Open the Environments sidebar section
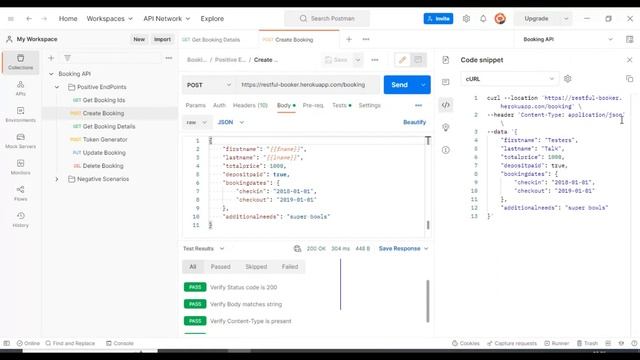Screen dimensions: 640x360 click(x=20, y=115)
